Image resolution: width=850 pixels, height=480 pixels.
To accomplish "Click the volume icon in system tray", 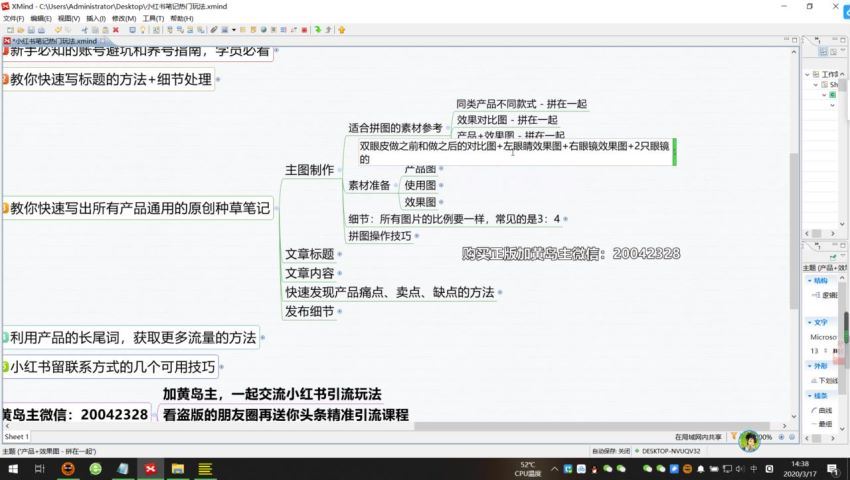I will (740, 469).
